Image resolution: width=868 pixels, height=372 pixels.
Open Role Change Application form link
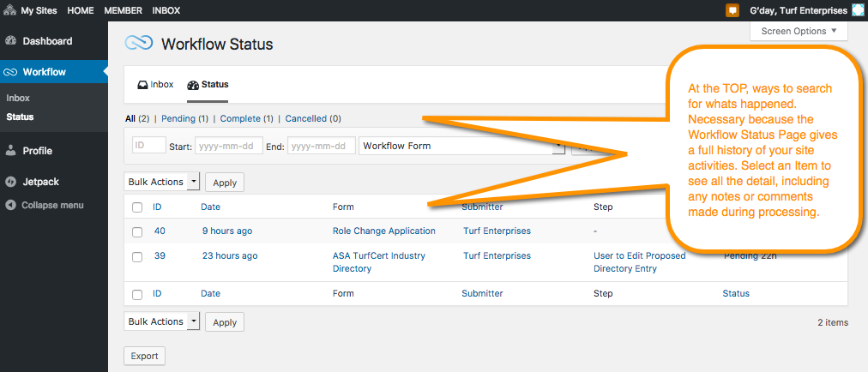click(x=383, y=231)
